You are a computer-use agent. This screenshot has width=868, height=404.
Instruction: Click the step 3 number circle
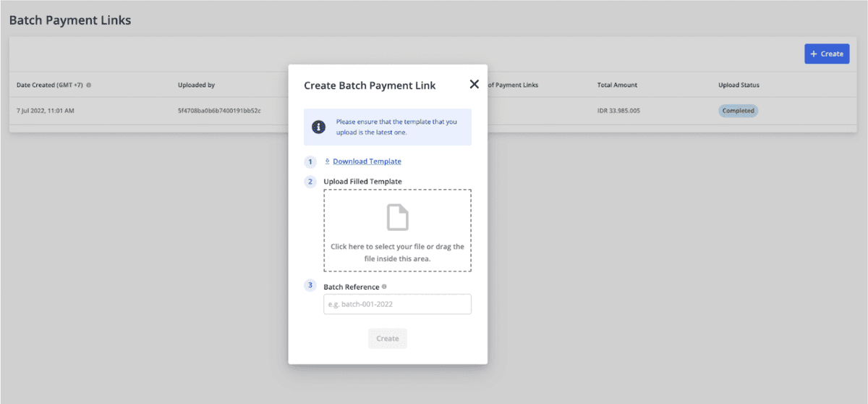tap(310, 285)
